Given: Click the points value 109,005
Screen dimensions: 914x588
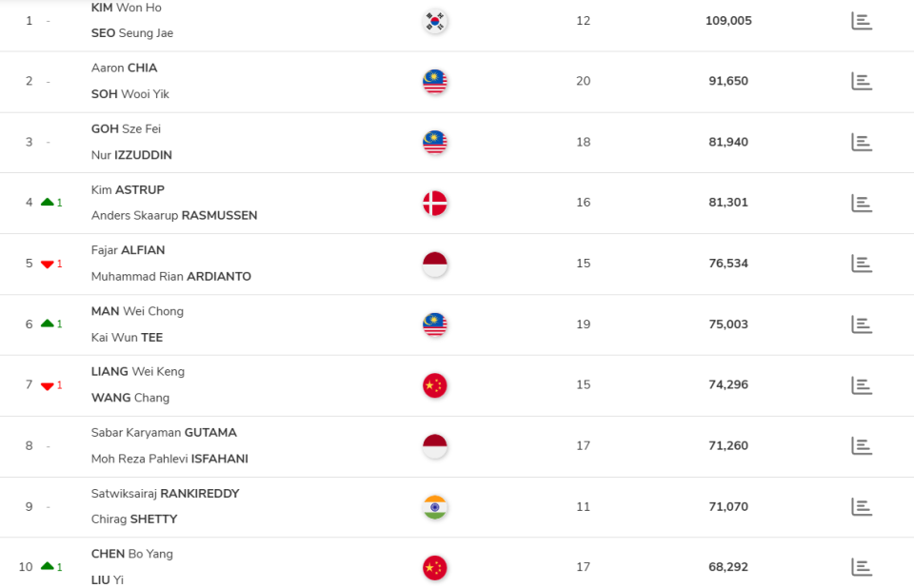Looking at the screenshot, I should [x=728, y=21].
